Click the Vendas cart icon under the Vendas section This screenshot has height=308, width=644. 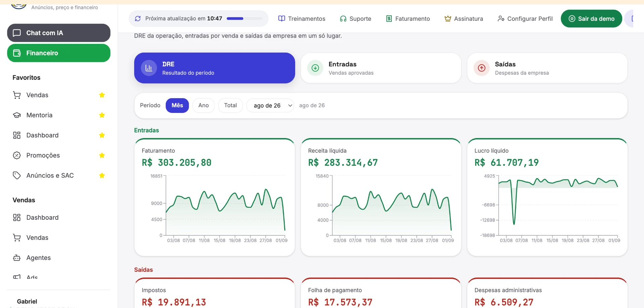coord(17,238)
